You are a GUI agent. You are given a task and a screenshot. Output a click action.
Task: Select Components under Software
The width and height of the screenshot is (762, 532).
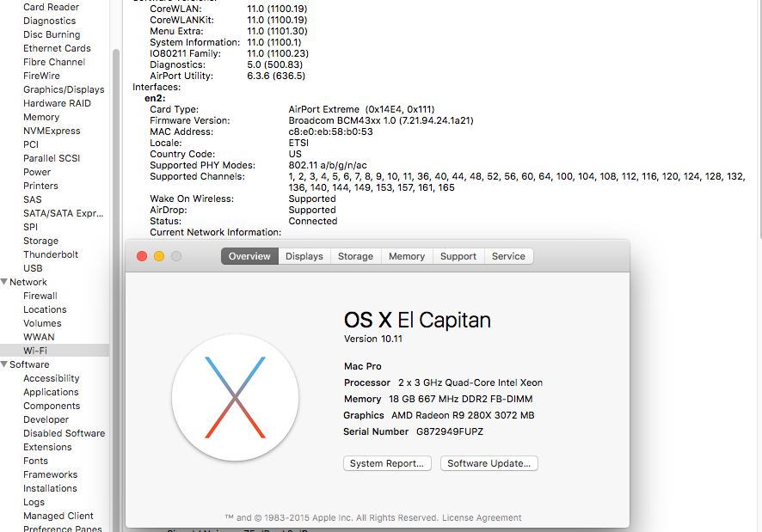pos(52,406)
